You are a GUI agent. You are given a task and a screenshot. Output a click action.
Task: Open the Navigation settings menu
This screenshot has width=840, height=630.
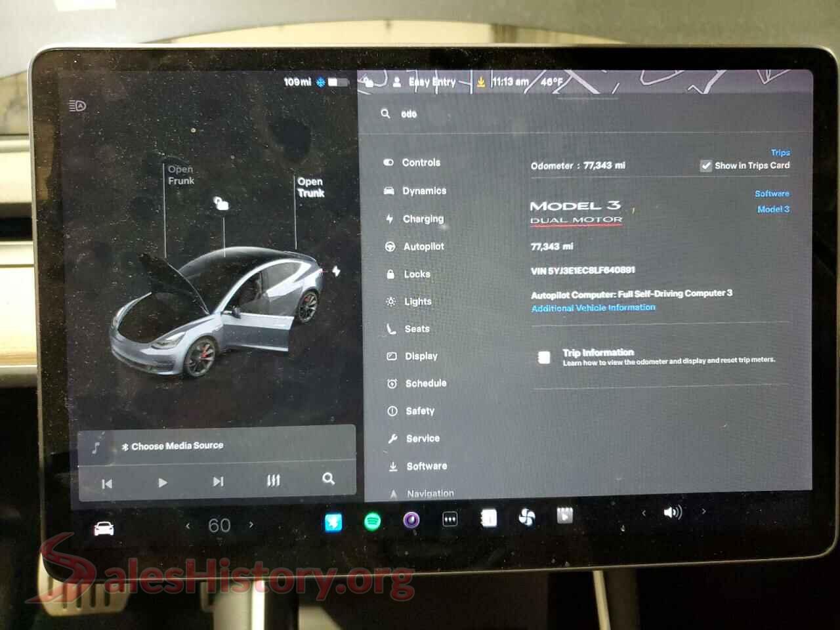(422, 493)
